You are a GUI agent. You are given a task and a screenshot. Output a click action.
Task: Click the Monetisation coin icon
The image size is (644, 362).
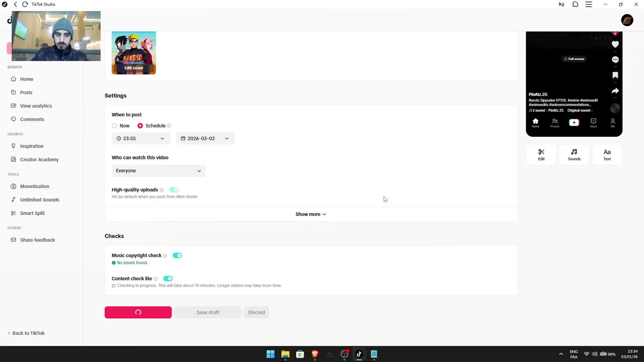[x=14, y=187]
